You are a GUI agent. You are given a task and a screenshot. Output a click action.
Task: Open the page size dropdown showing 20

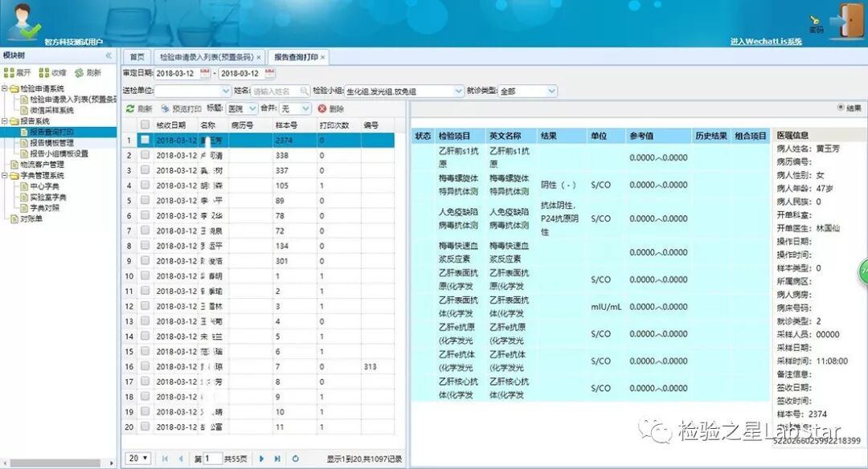pyautogui.click(x=138, y=459)
